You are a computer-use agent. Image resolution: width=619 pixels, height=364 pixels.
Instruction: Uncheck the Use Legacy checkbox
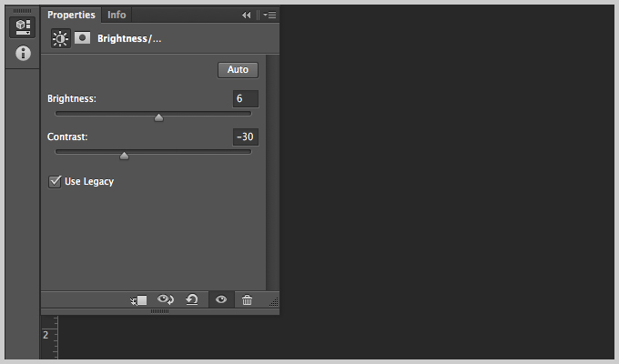tap(55, 182)
